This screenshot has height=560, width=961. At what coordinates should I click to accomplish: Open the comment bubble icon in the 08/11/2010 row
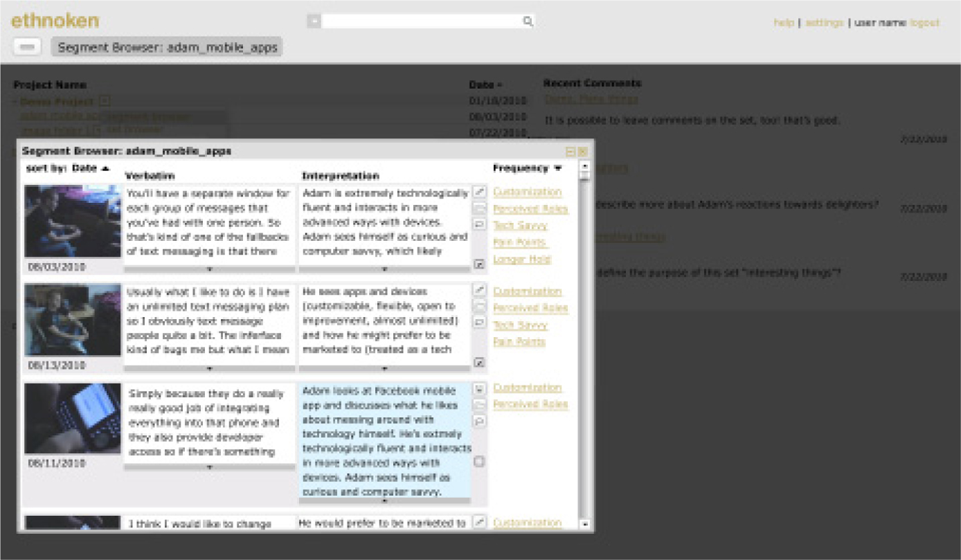(x=479, y=421)
